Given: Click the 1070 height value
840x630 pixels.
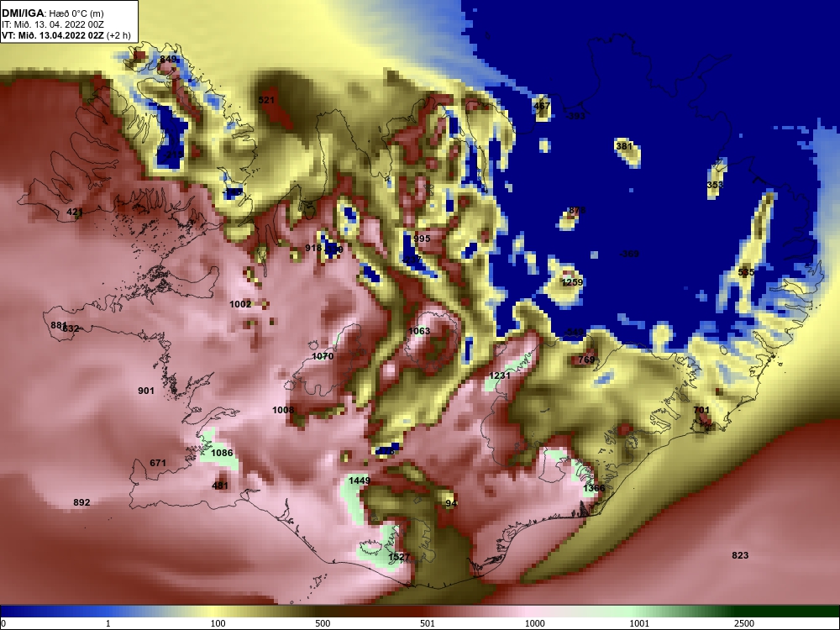Looking at the screenshot, I should tap(323, 356).
